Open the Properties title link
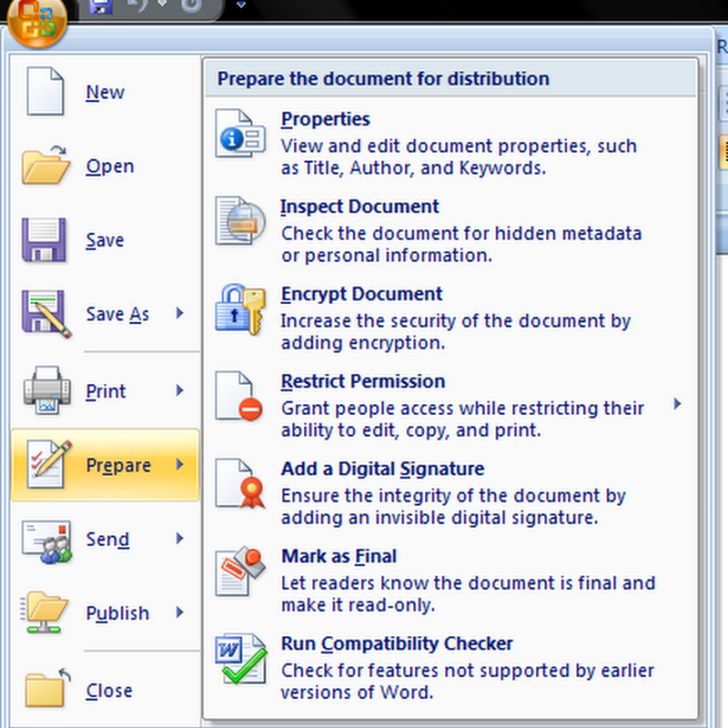The width and height of the screenshot is (728, 728). tap(326, 119)
